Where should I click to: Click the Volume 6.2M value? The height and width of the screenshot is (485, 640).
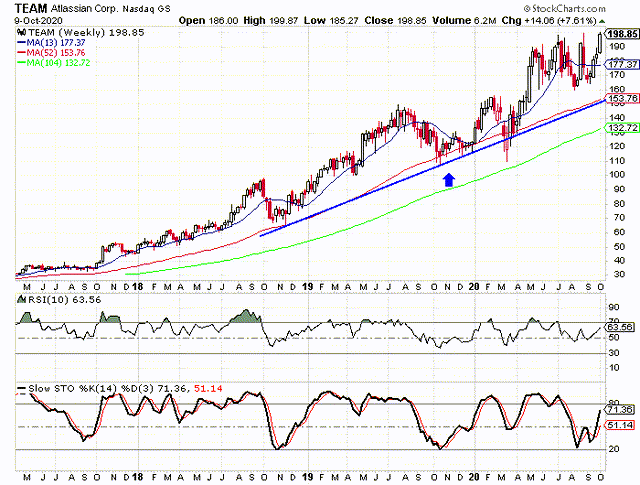click(465, 20)
